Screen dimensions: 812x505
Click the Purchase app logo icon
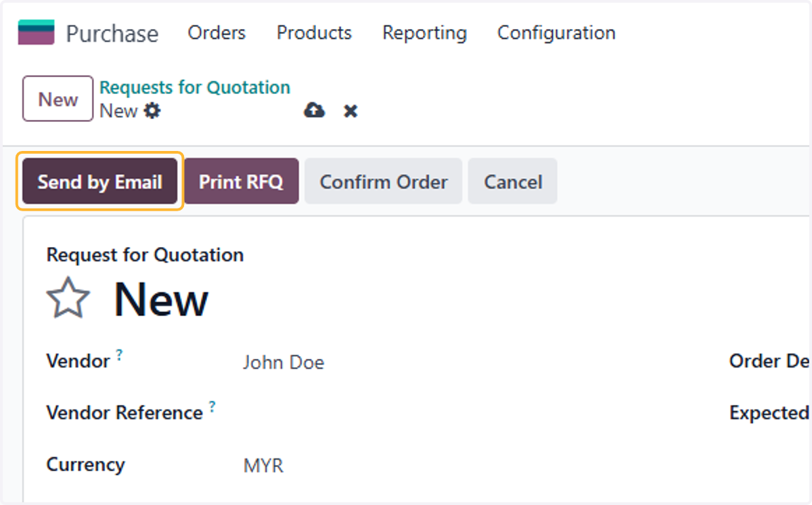point(36,32)
